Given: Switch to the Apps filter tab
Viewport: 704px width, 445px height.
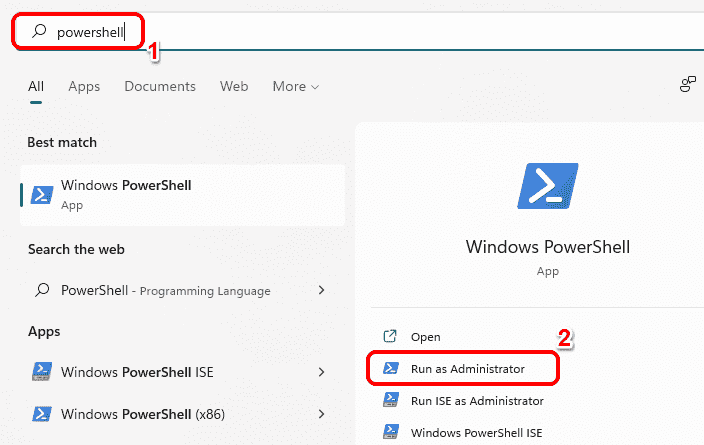Looking at the screenshot, I should coord(84,87).
